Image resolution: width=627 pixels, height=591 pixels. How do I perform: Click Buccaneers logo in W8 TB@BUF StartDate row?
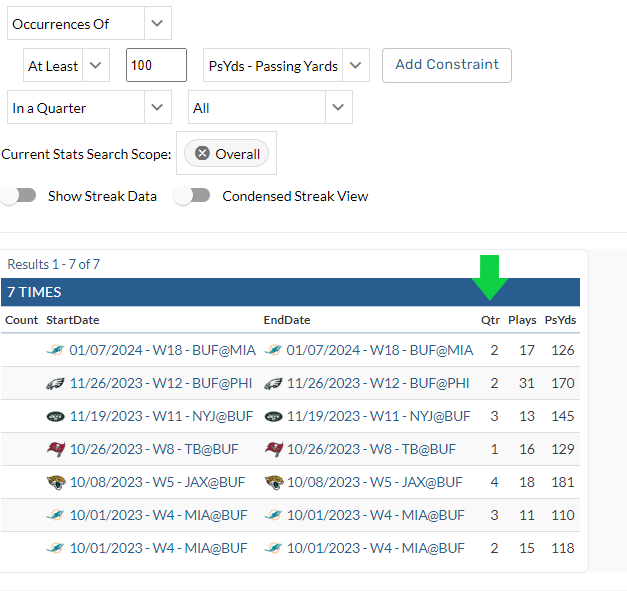(55, 449)
